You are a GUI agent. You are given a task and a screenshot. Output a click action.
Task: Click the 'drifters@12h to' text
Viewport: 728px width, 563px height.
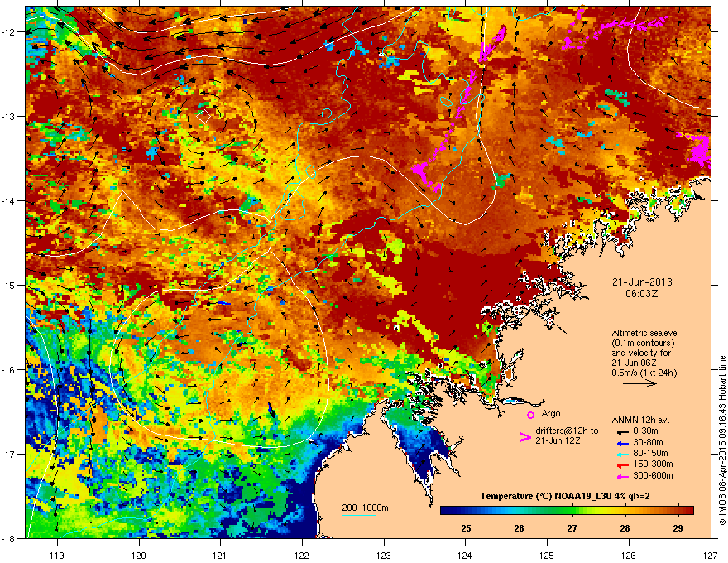(x=567, y=431)
